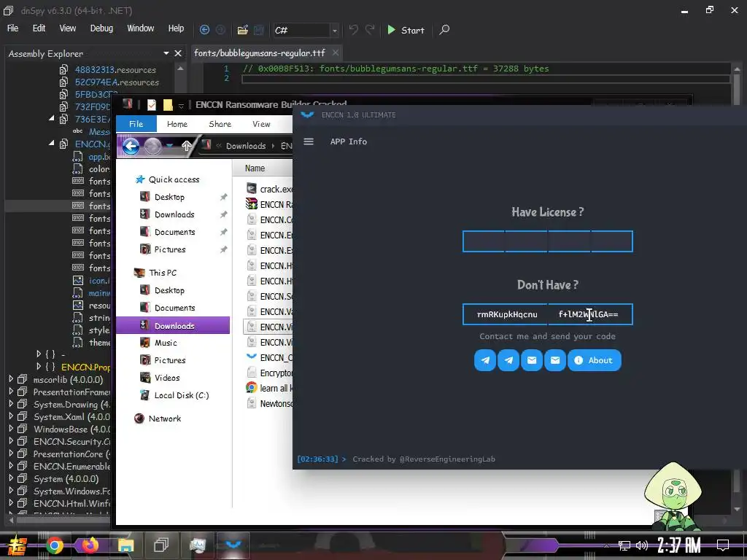Collapse the 736E3E resources node
Image resolution: width=747 pixels, height=560 pixels.
52,119
